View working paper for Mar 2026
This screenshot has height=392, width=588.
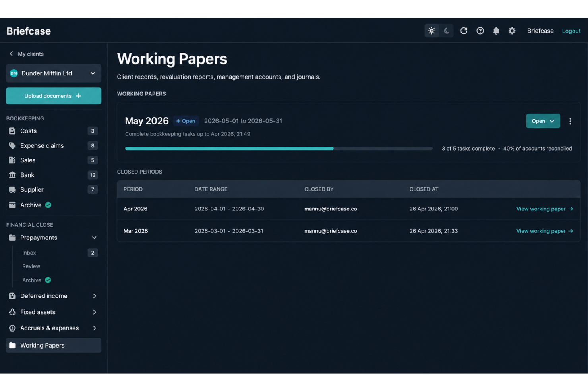click(x=544, y=231)
